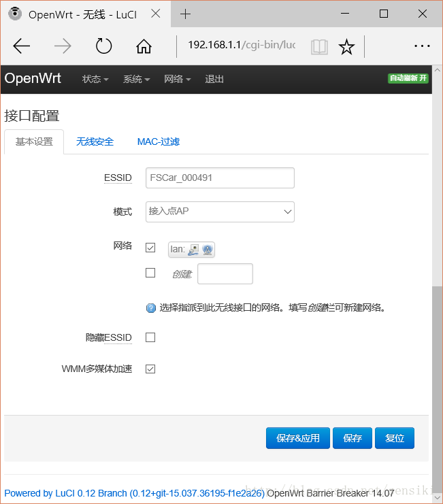Screen dimensions: 443x504
Task: Click the OpenWrt brand logo link
Action: pos(33,78)
